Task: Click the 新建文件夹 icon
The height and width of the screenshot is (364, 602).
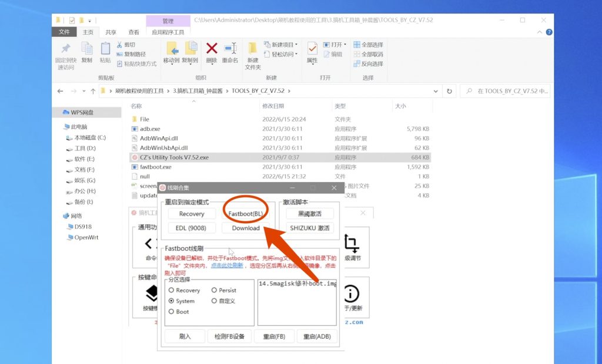Action: pos(253,49)
